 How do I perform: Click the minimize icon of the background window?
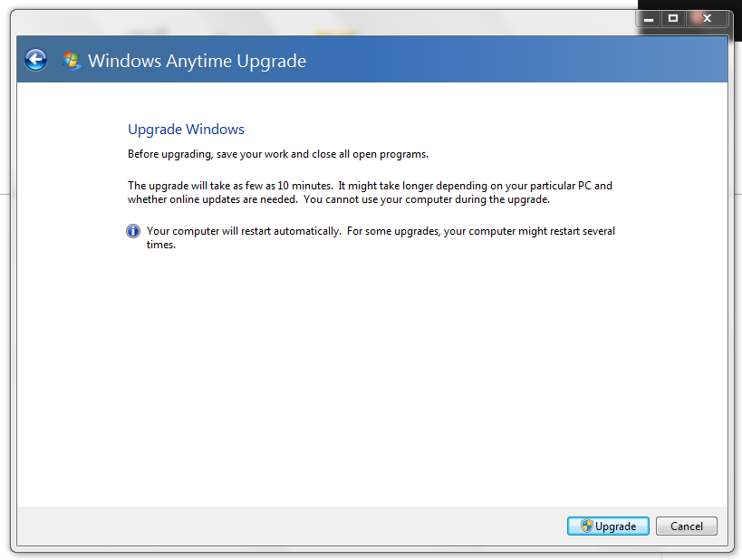(x=648, y=17)
